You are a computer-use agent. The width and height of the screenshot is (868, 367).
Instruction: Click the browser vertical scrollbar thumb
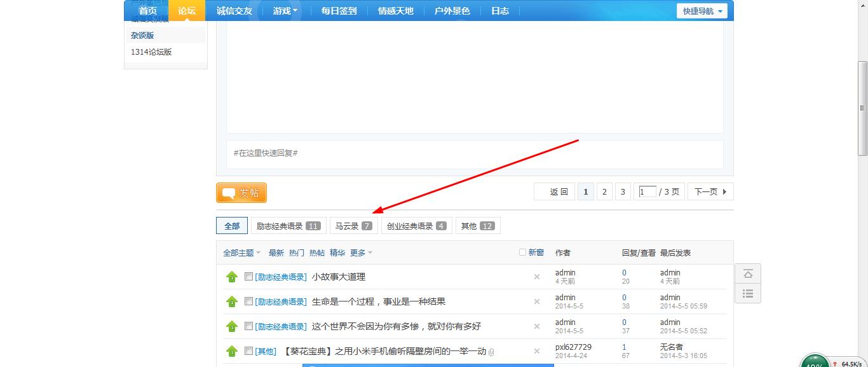863,108
